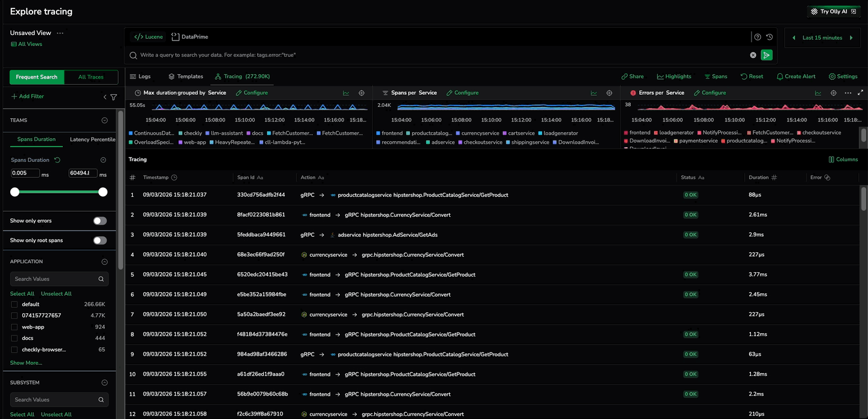Click Show More under applications
The height and width of the screenshot is (419, 868).
[x=26, y=363]
